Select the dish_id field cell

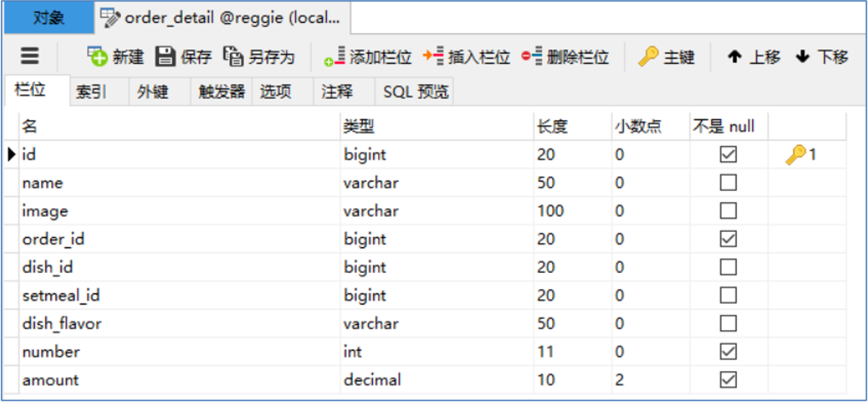[x=179, y=267]
